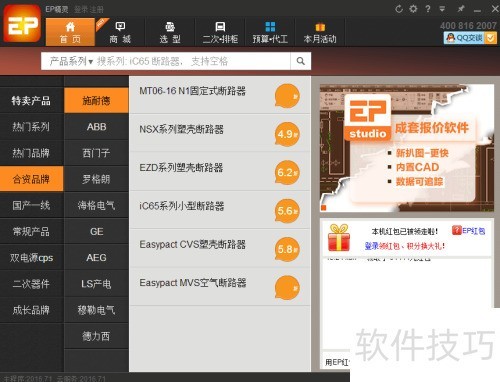Click the refresh icon in title bar
The image size is (500, 382).
(399, 9)
